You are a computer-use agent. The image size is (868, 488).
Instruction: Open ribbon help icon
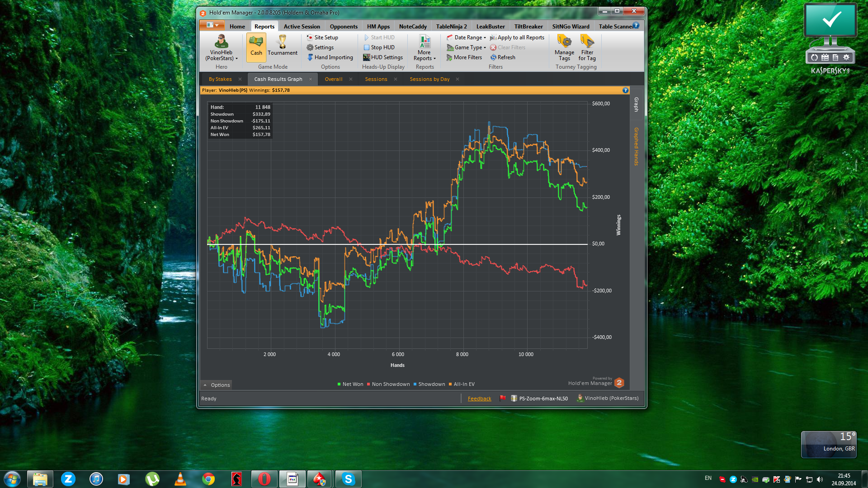(636, 26)
